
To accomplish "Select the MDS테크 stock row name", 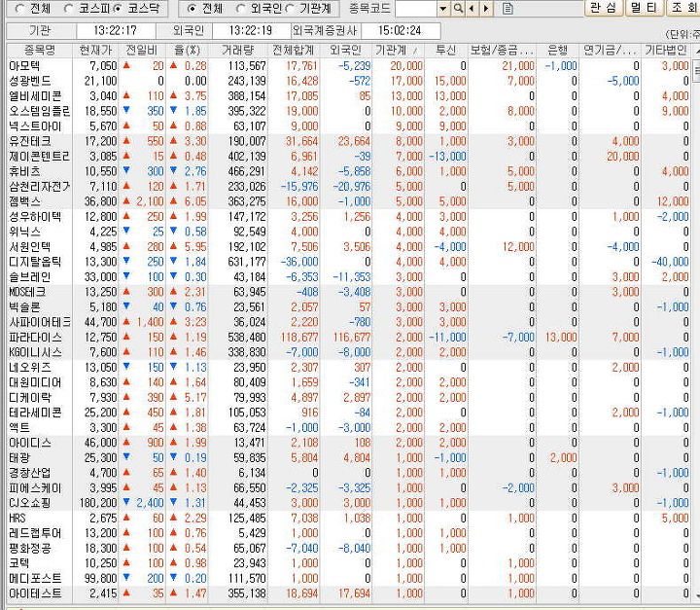I will click(27, 292).
